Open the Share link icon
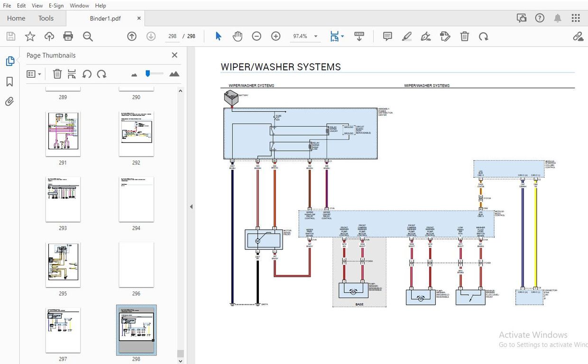This screenshot has height=364, width=588. (x=578, y=36)
